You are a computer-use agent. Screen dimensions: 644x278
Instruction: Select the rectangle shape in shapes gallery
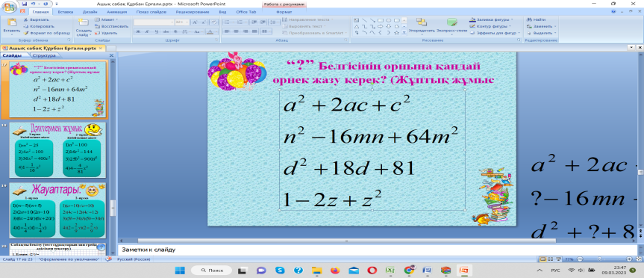click(x=381, y=19)
